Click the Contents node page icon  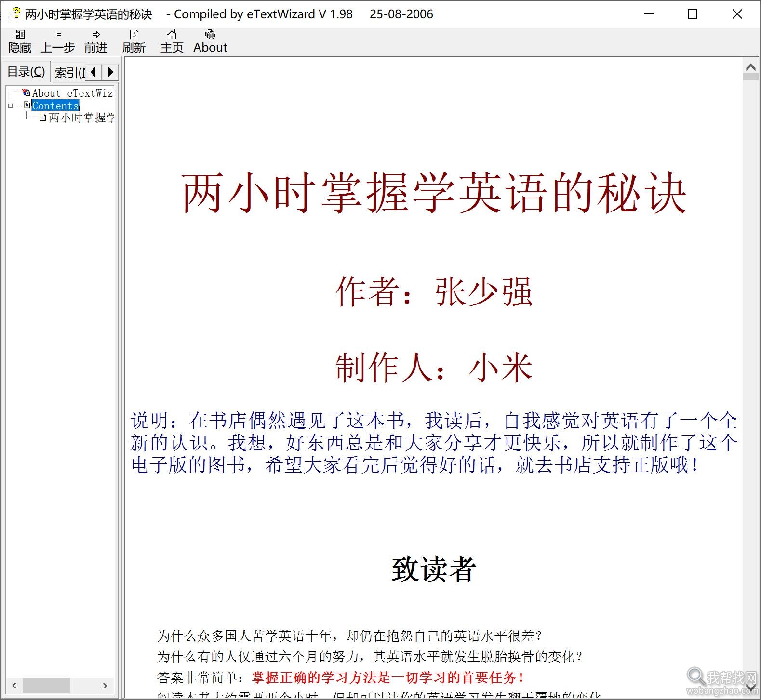tap(27, 105)
